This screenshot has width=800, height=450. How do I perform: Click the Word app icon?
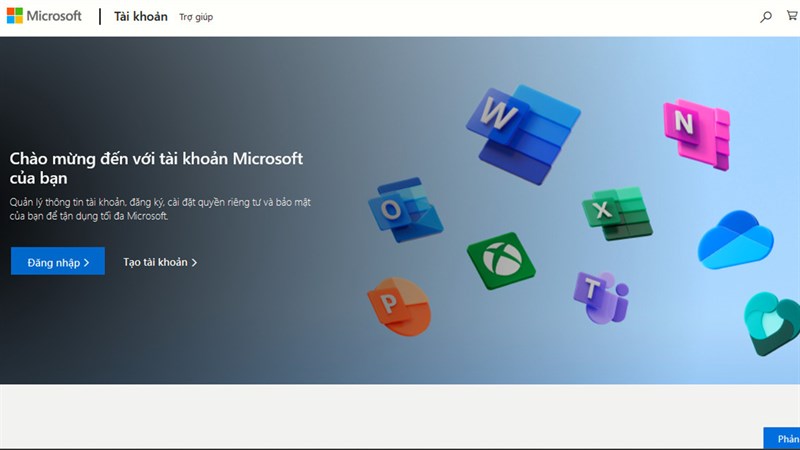(x=523, y=134)
